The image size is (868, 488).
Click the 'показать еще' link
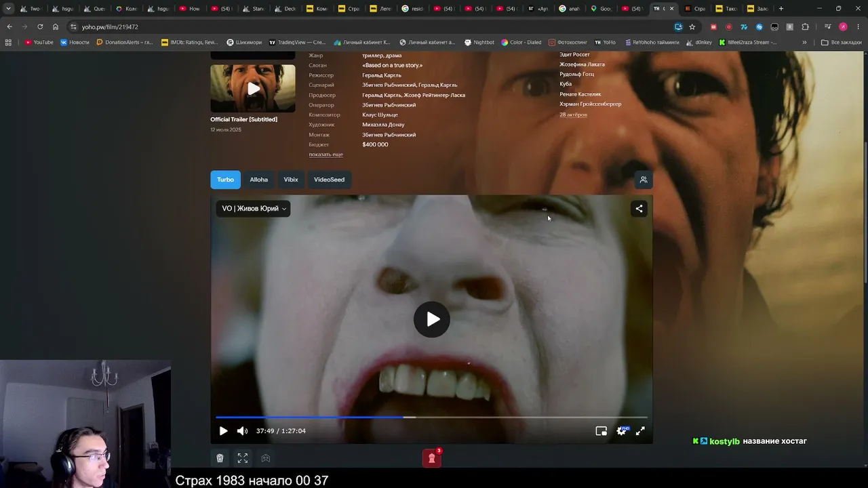pyautogui.click(x=325, y=155)
